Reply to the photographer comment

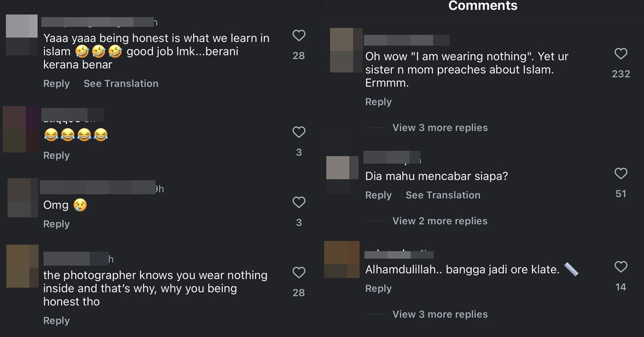(56, 321)
